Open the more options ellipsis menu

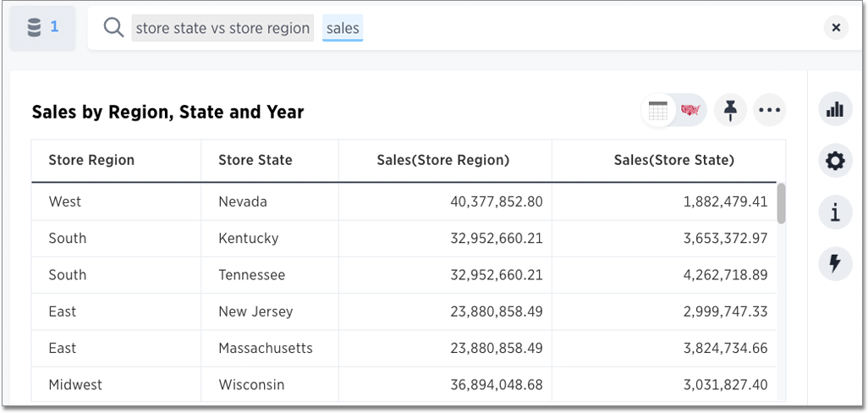769,110
